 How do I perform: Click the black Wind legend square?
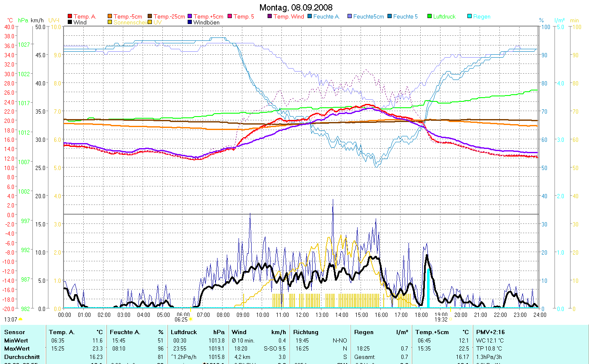pyautogui.click(x=70, y=22)
